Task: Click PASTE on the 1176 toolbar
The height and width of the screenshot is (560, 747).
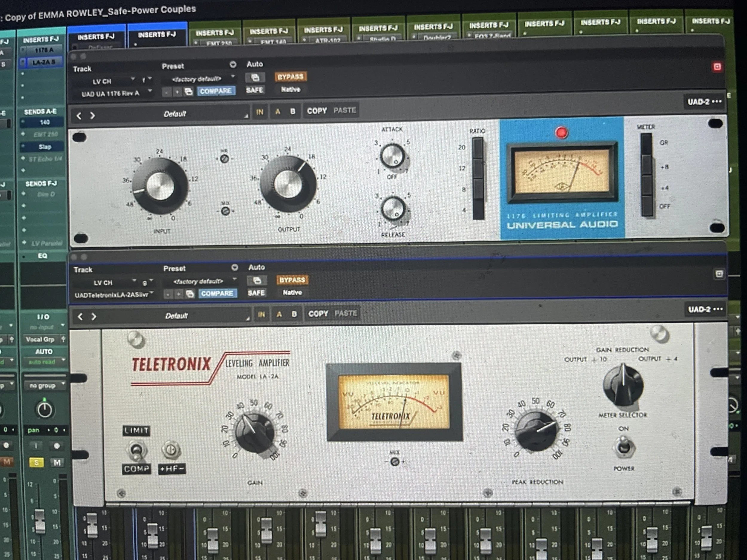Action: pyautogui.click(x=345, y=110)
